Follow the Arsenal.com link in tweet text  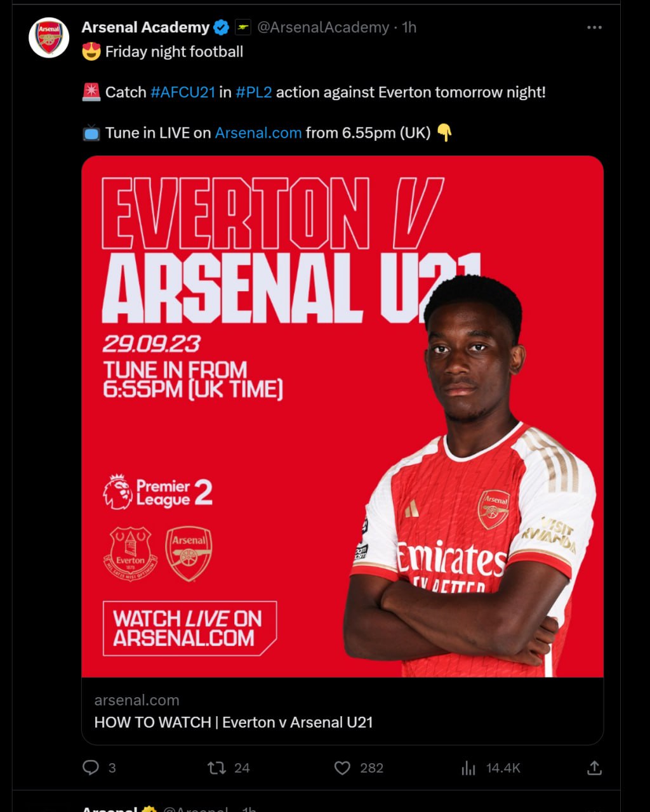coord(258,133)
